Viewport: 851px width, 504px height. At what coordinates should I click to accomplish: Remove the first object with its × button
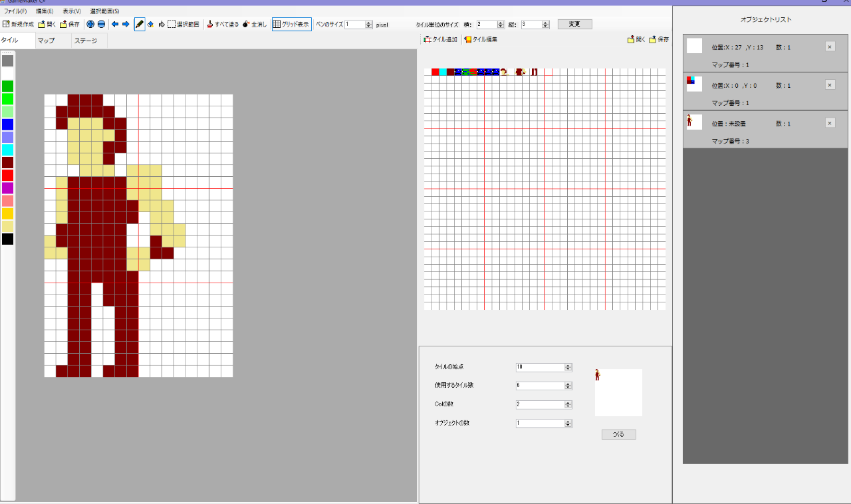pyautogui.click(x=830, y=47)
